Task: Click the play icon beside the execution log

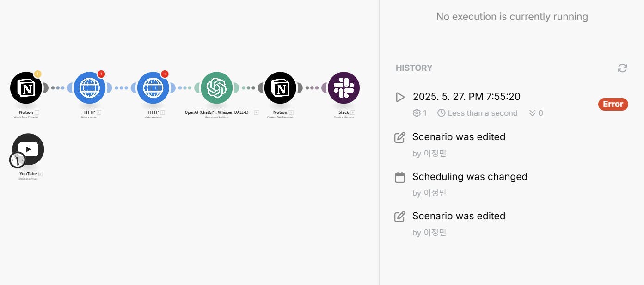Action: point(400,97)
